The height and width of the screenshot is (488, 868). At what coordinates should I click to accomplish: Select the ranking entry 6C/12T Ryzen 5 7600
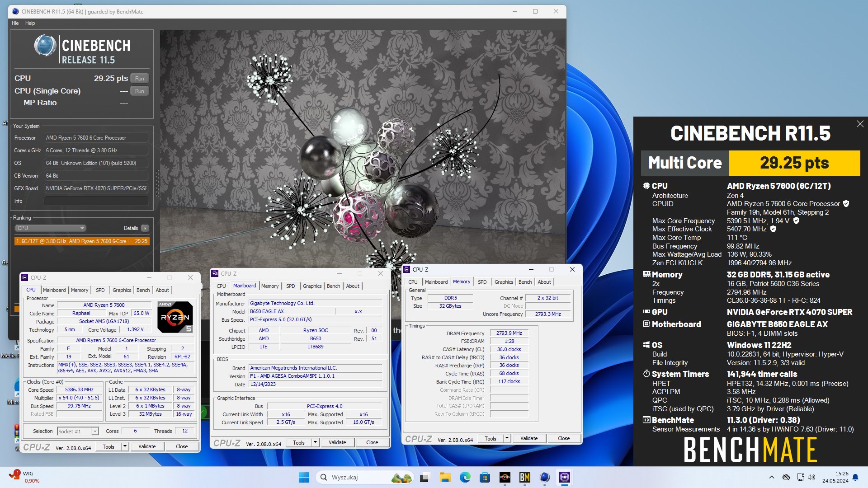pyautogui.click(x=82, y=241)
